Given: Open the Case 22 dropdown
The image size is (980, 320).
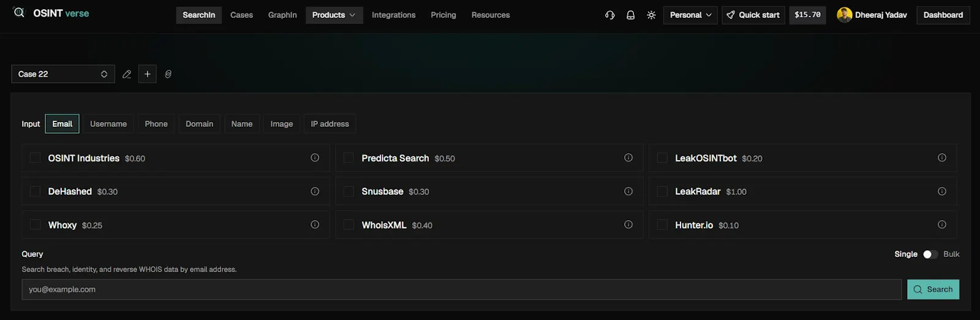Looking at the screenshot, I should click(63, 74).
